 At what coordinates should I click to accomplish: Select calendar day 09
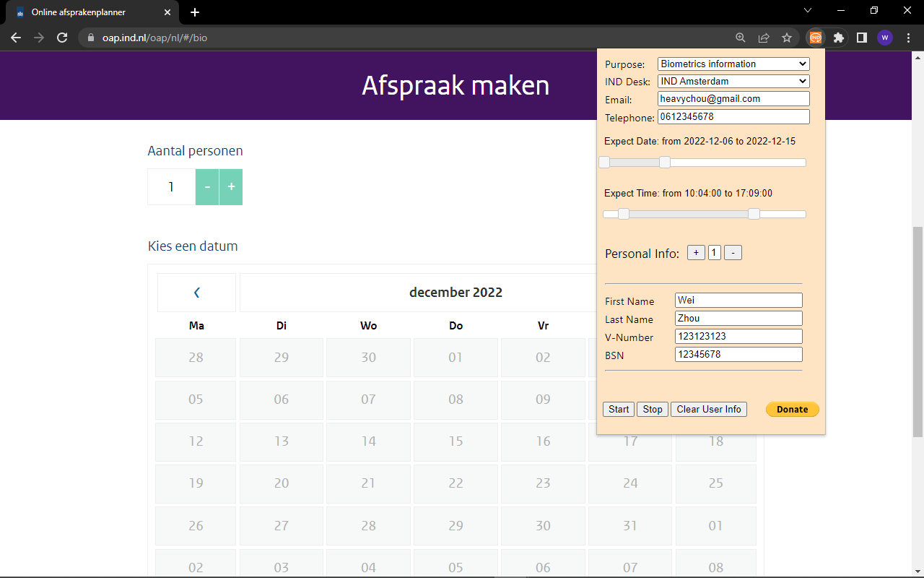[543, 400]
